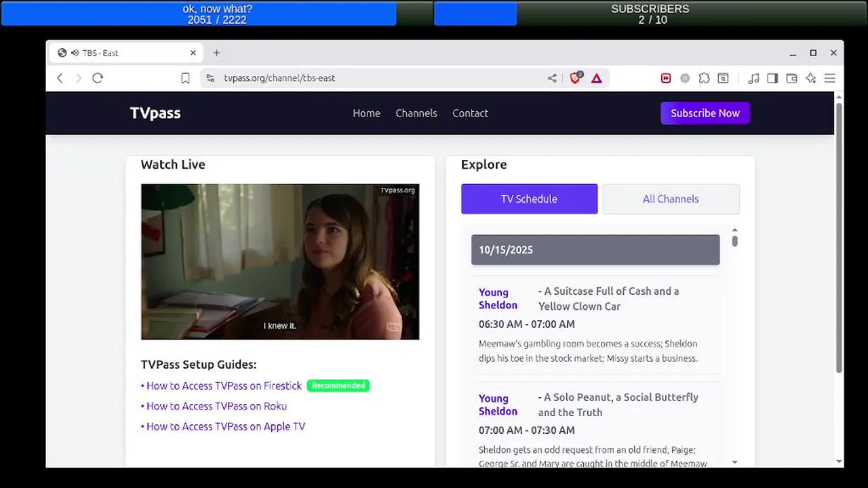
Task: Open the Brave Shields lion icon
Action: coord(576,78)
